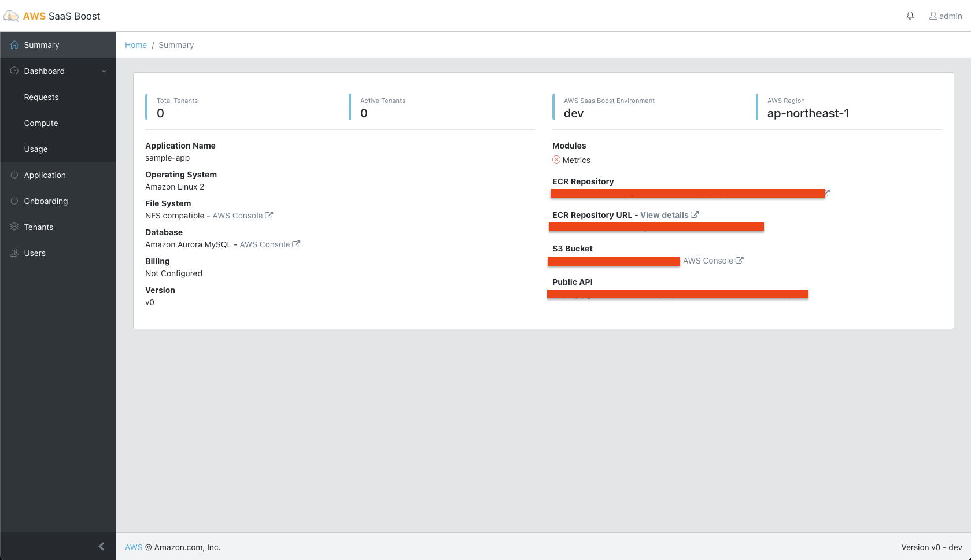Click external icon beside S3 AWS Console
Viewport: 971px width, 560px height.
pyautogui.click(x=739, y=260)
